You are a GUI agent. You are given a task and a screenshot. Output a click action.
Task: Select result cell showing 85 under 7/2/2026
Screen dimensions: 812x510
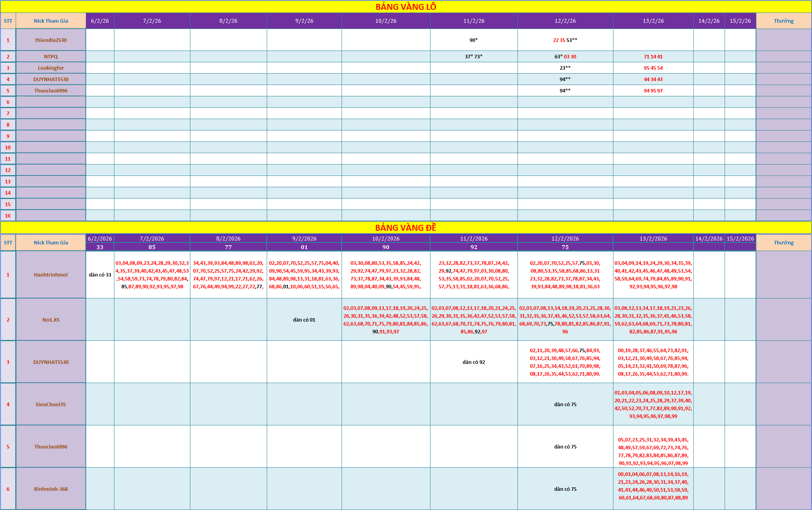coord(152,247)
